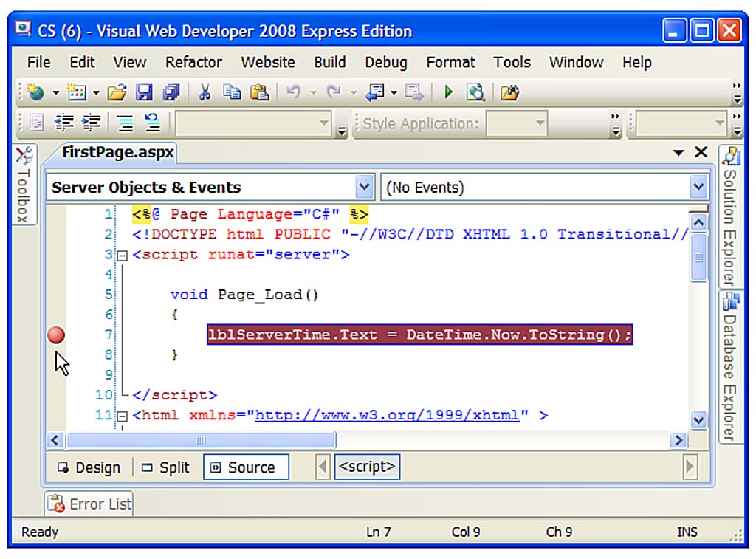The width and height of the screenshot is (756, 559).
Task: Click the highlighted lblServerTime.Text code line
Action: click(x=419, y=335)
